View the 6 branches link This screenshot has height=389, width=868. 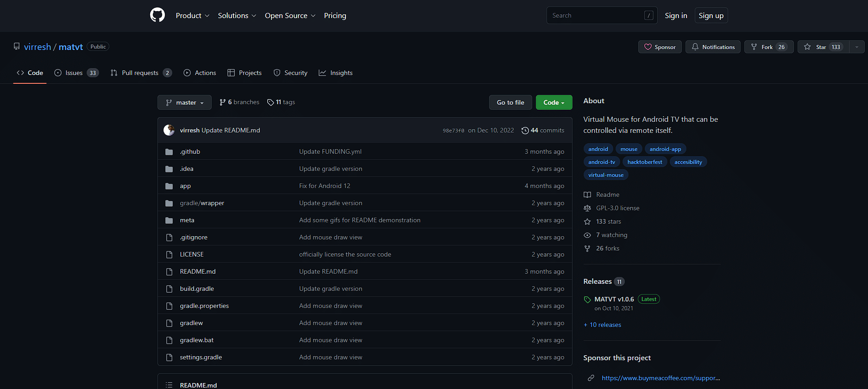(239, 102)
